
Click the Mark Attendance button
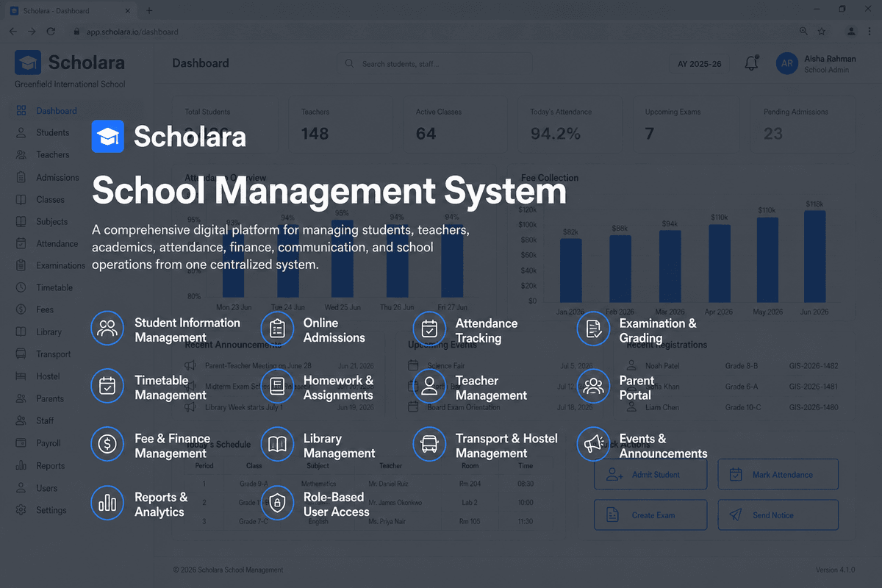click(x=778, y=475)
